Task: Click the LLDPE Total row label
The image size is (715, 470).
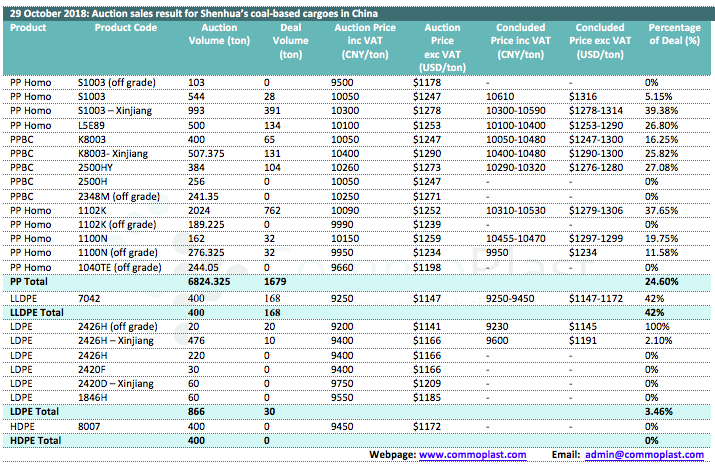Action: pos(37,313)
